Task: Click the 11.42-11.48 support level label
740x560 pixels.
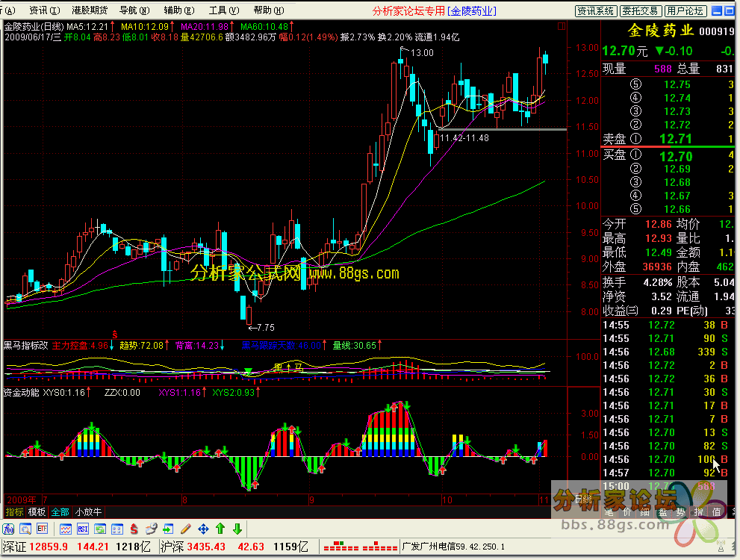Action: [464, 137]
